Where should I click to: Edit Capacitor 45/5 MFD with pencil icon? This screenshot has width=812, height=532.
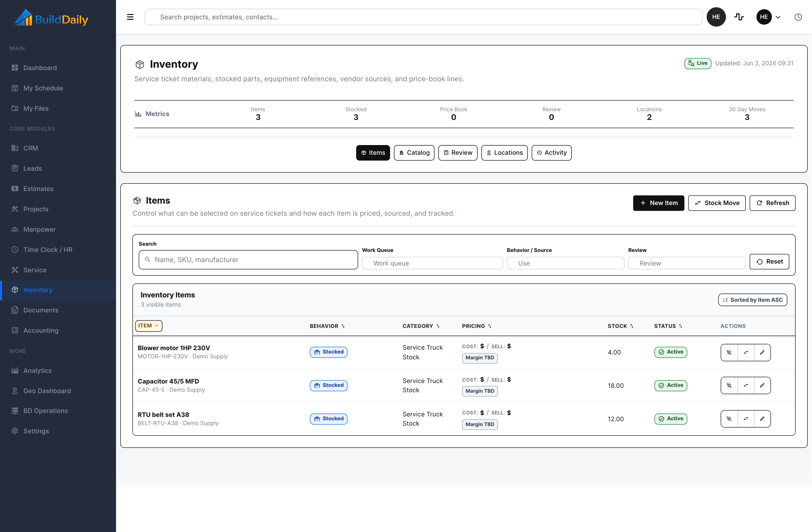coord(762,385)
